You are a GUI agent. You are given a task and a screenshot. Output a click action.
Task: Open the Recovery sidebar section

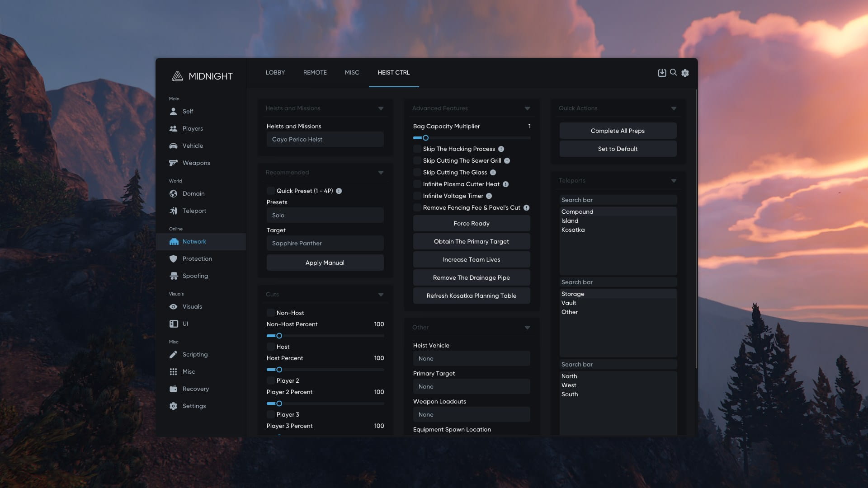[195, 389]
